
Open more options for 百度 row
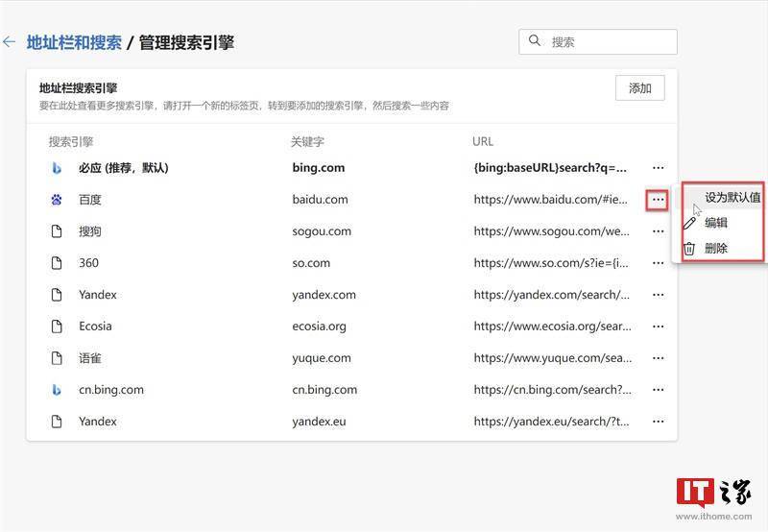[658, 200]
